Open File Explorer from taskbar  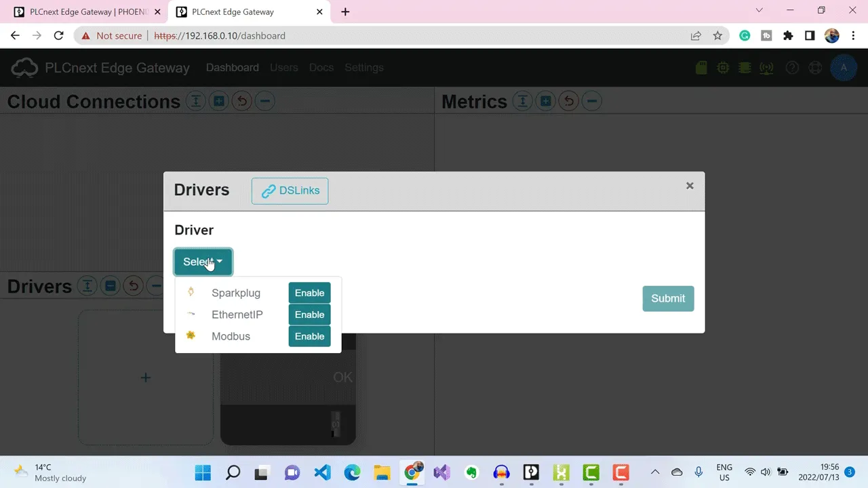tap(382, 472)
